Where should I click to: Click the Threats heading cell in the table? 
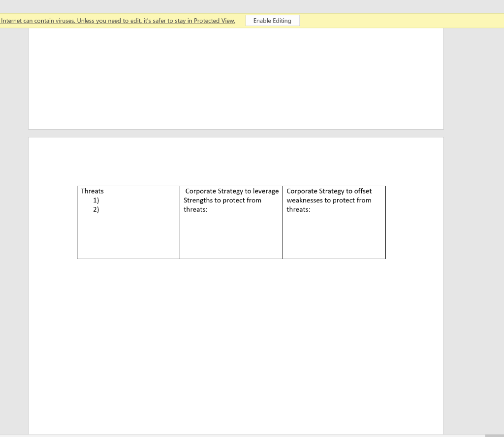click(x=92, y=191)
